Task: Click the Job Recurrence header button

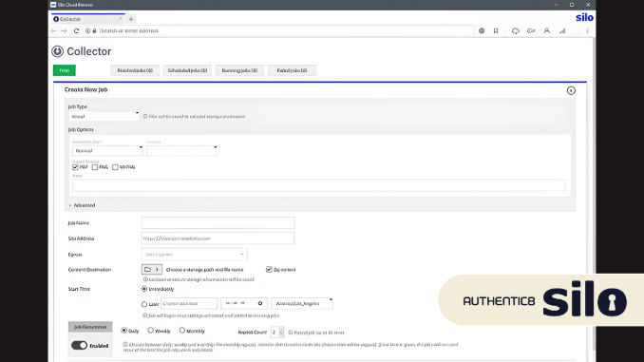Action: 90,327
